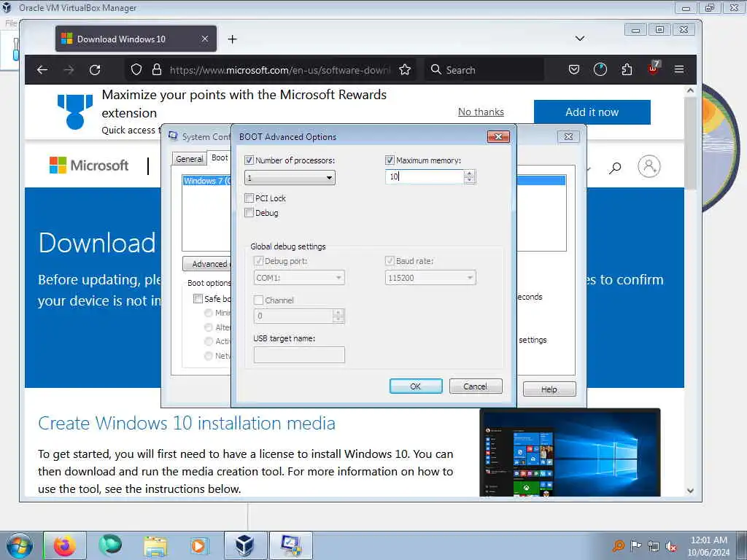Select the Download Windows 10 browser tab

[136, 39]
